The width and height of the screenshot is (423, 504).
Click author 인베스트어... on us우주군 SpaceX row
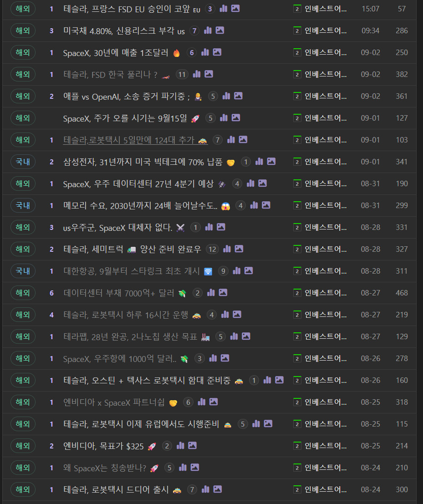pos(325,228)
